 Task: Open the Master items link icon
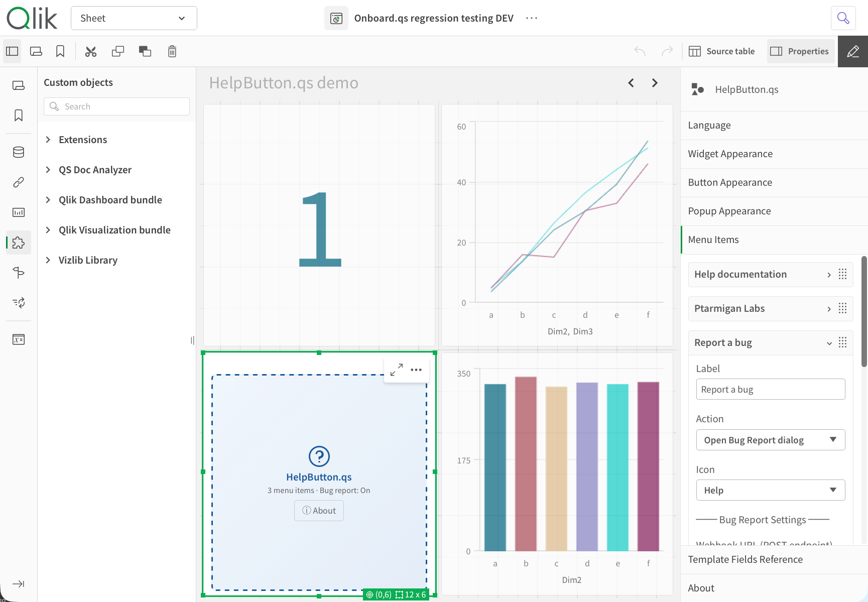(x=19, y=182)
